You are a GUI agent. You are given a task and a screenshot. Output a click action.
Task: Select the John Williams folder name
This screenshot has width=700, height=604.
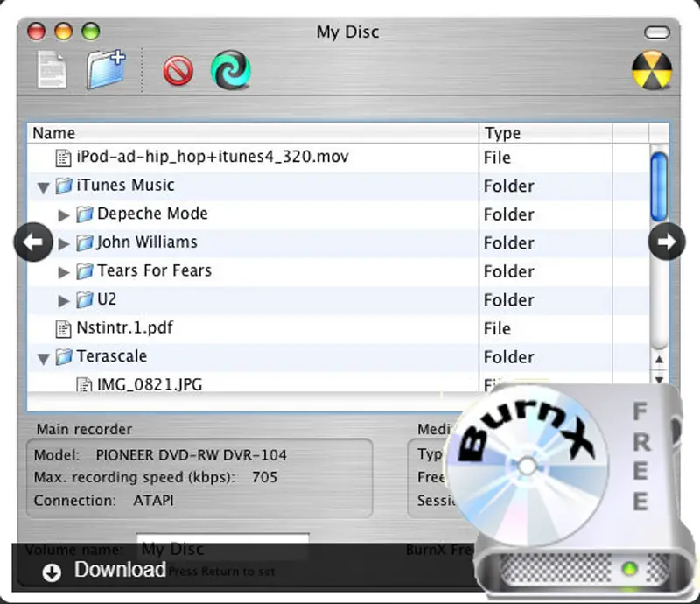pyautogui.click(x=147, y=242)
